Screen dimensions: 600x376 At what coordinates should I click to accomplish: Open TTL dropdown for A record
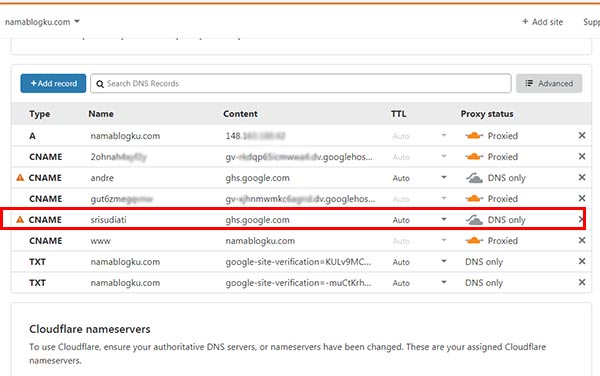coord(444,135)
